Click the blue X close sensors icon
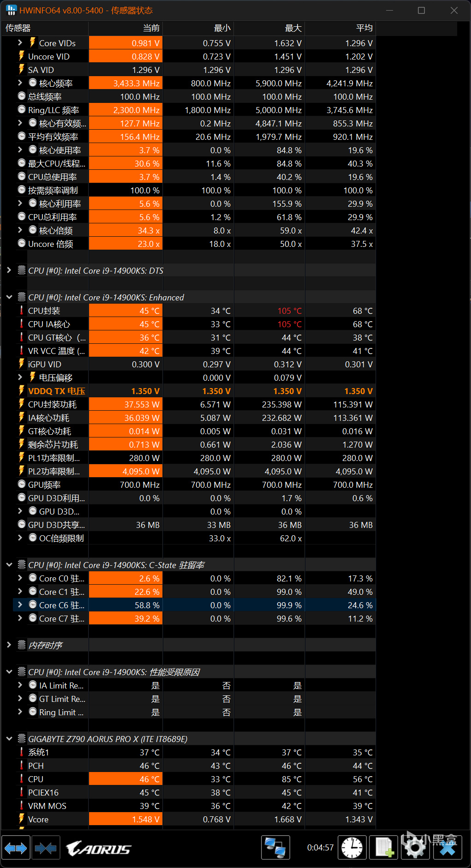 [x=447, y=848]
